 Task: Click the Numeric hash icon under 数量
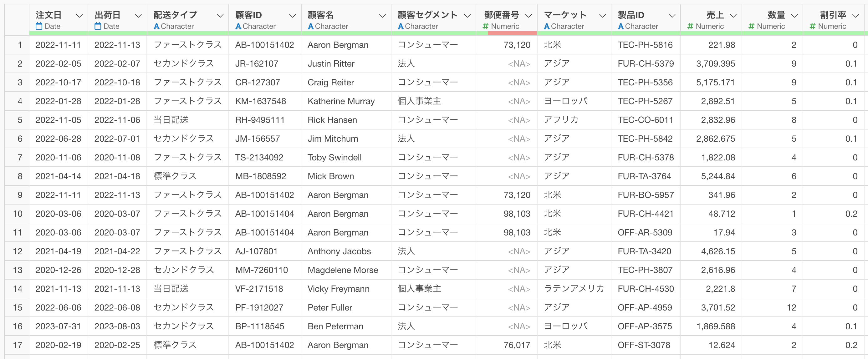pos(751,26)
